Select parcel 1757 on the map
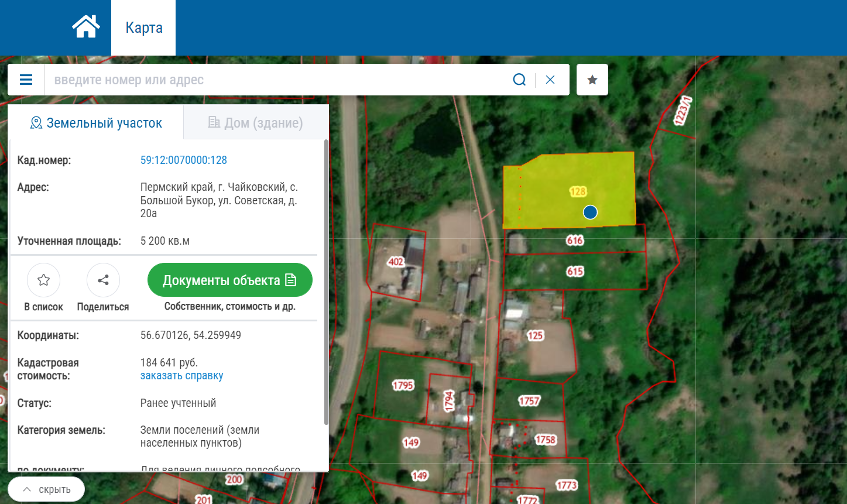 529,401
